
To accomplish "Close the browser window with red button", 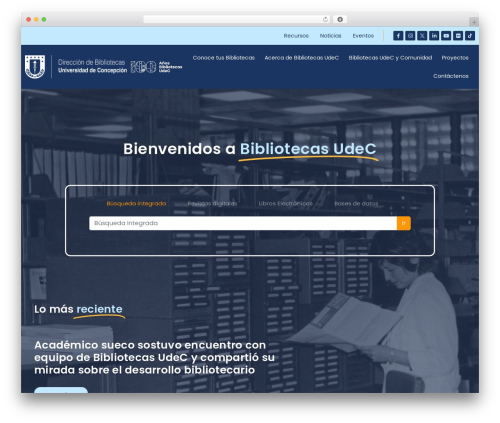I will coord(29,19).
